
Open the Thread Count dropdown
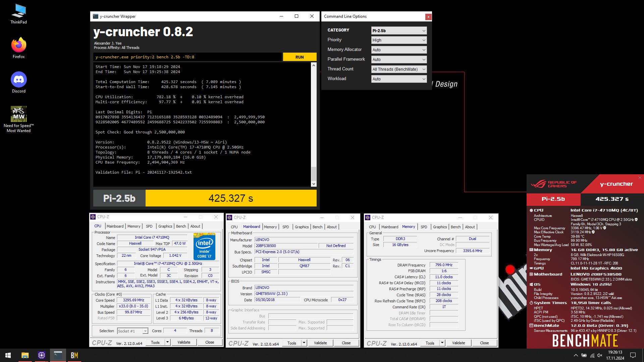pyautogui.click(x=399, y=69)
